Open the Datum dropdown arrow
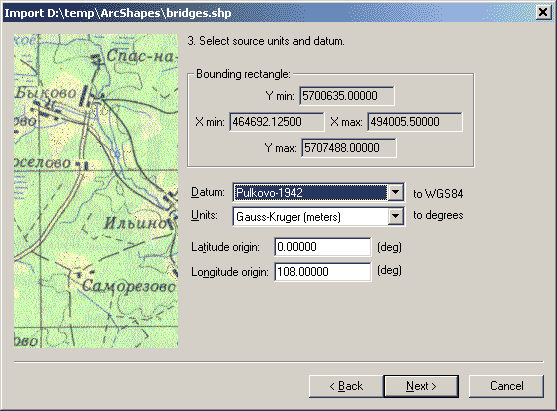Image resolution: width=557 pixels, height=411 pixels. 395,193
